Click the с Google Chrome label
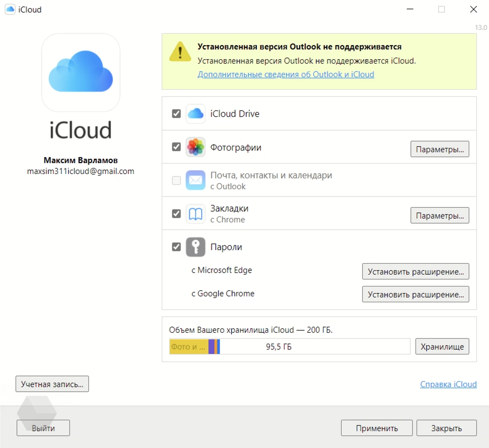The image size is (489, 448). [x=223, y=293]
